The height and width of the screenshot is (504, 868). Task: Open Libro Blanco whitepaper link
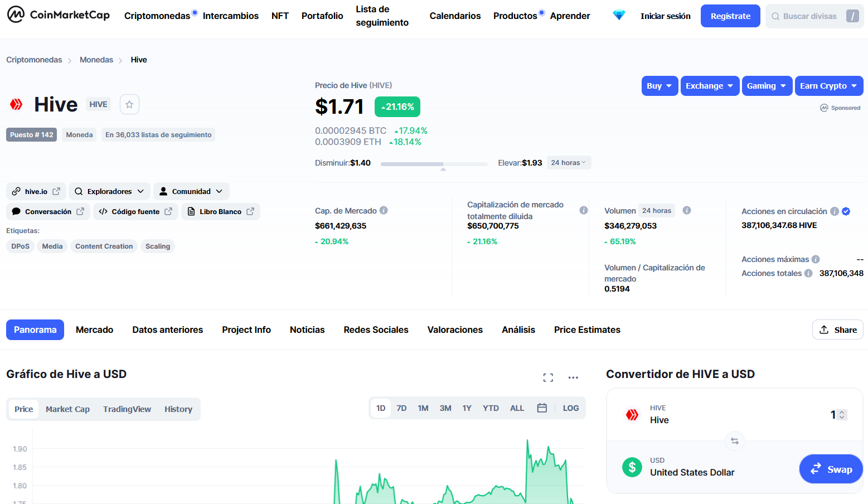[x=221, y=211]
